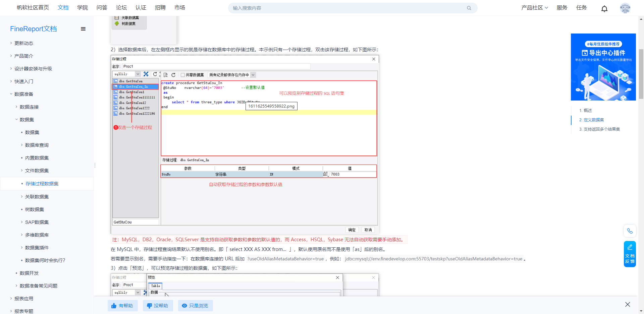Open 数据集何时会执行? page
Screen dimensions: 644x314
(45, 260)
